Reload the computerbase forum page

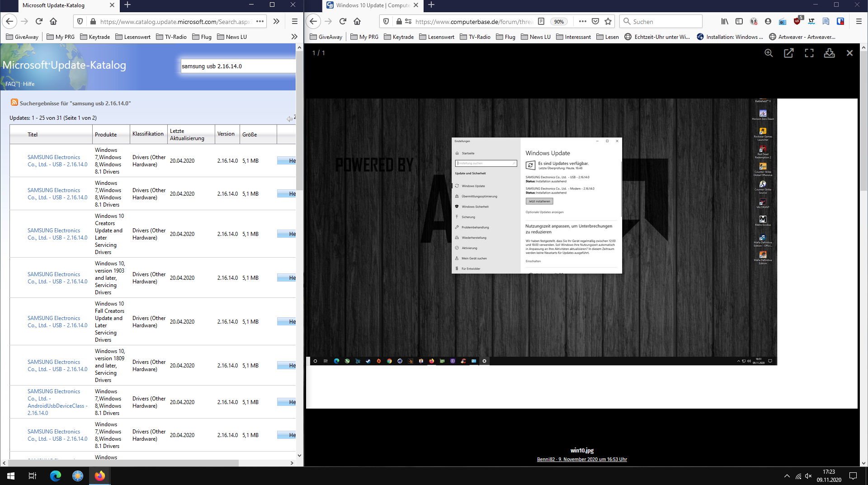coord(343,21)
